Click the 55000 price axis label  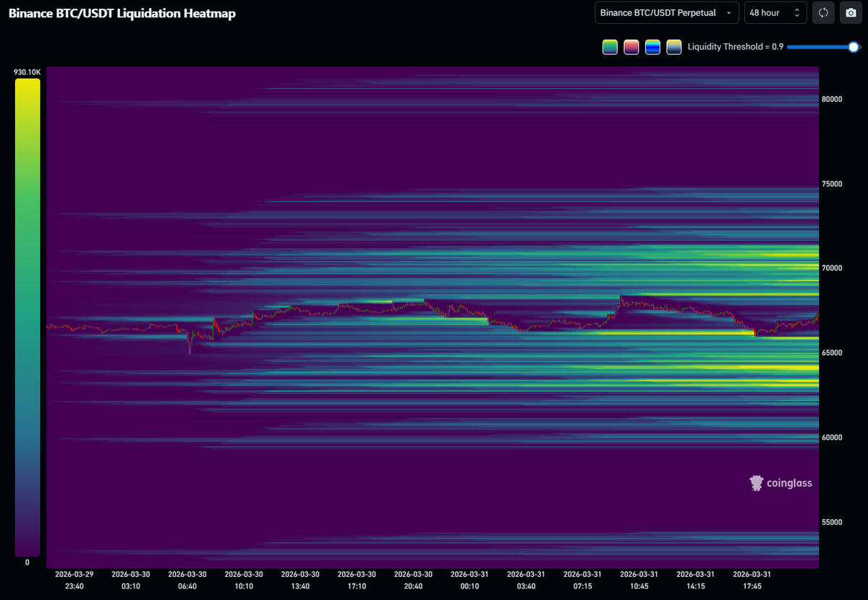click(832, 522)
